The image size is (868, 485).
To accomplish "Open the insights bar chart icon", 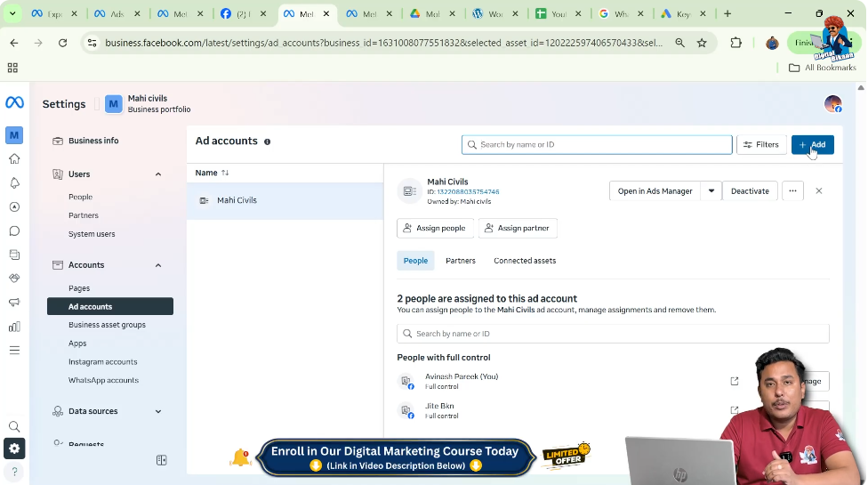I will coord(14,327).
